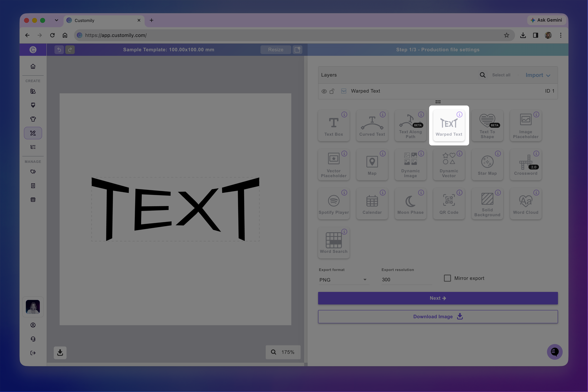Screen dimensions: 588x392
Task: Click the Export resolution field
Action: [x=406, y=280]
